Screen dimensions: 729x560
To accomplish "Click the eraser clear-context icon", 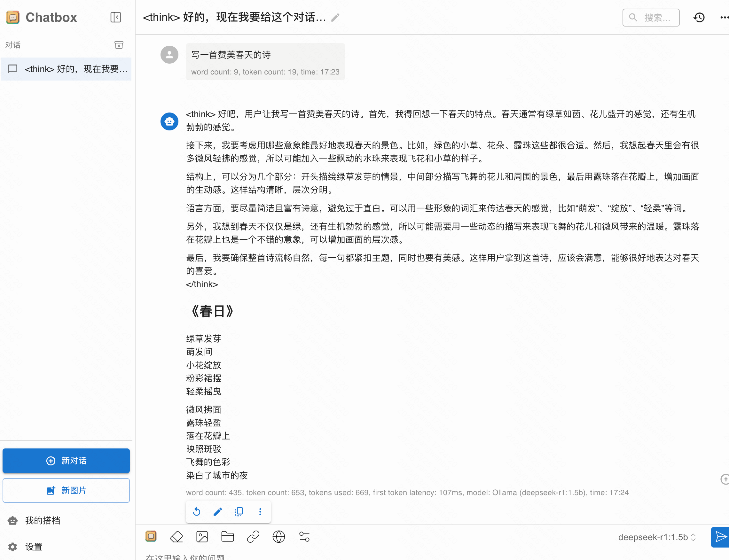I will [x=176, y=537].
